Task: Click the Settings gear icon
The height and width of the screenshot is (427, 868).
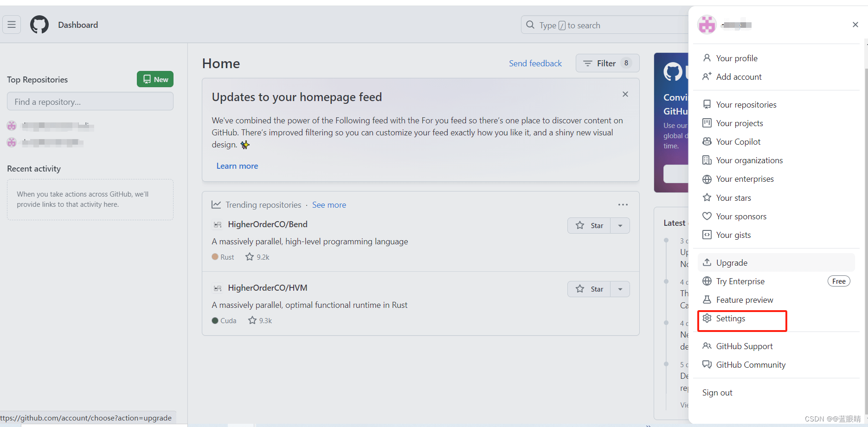Action: click(707, 318)
